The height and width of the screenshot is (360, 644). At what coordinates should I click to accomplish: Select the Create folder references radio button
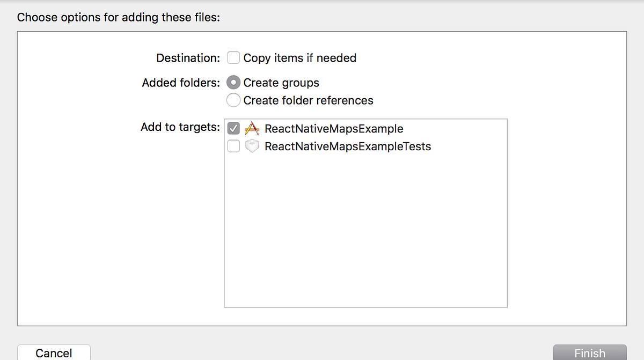point(233,100)
